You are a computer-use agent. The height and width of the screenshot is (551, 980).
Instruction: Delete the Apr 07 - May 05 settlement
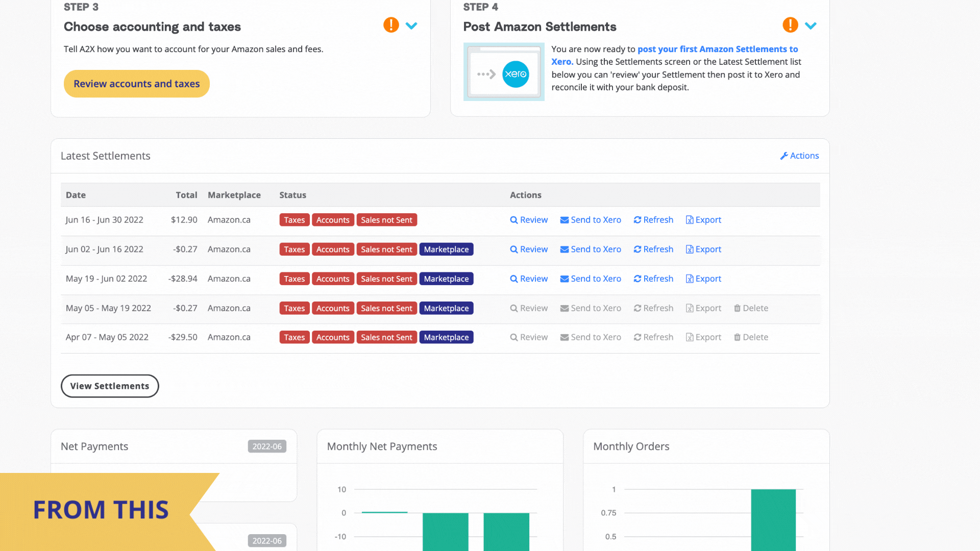(x=751, y=337)
